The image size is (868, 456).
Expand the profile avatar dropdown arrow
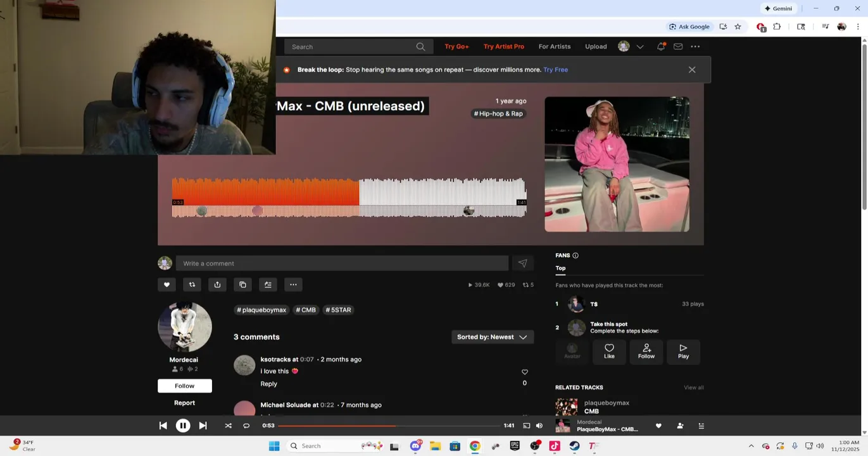640,47
